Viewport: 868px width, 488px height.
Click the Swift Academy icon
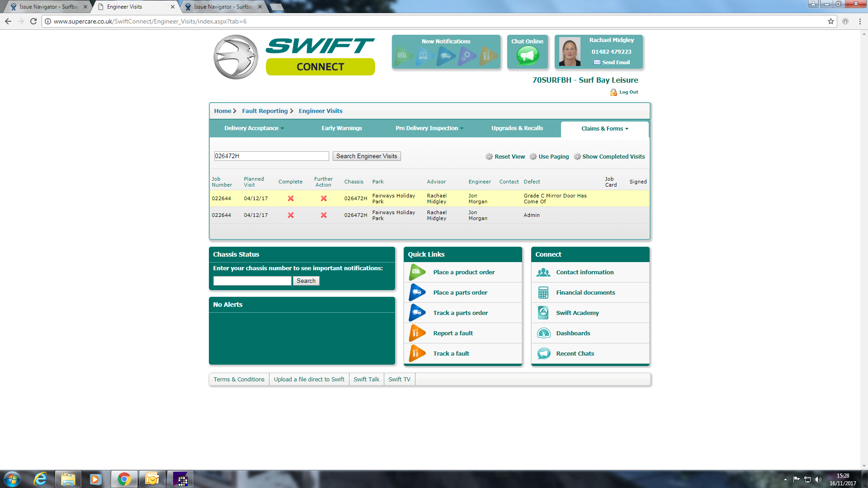click(x=543, y=313)
